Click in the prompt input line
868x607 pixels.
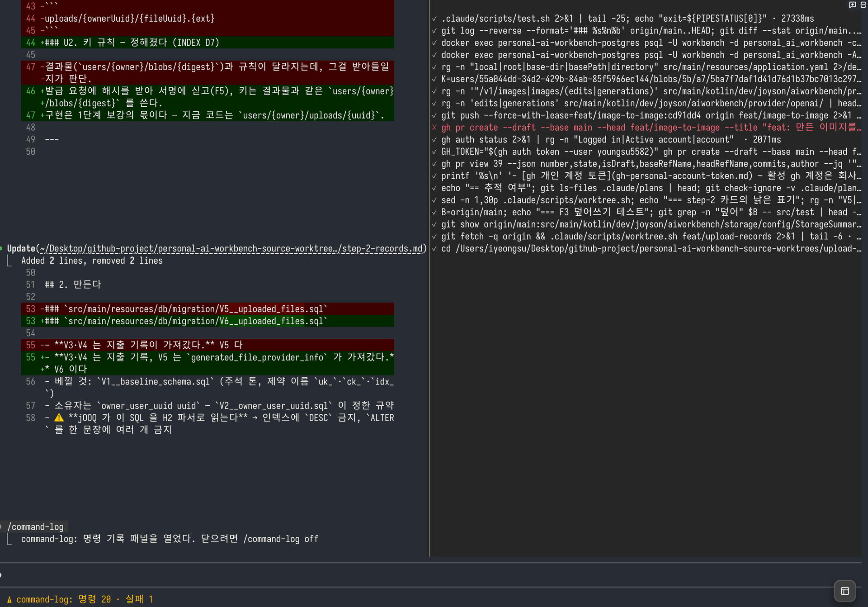[x=430, y=575]
